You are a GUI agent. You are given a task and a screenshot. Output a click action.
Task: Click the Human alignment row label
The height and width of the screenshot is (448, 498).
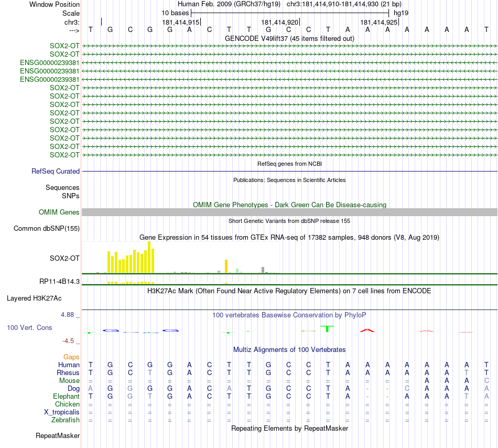point(69,365)
